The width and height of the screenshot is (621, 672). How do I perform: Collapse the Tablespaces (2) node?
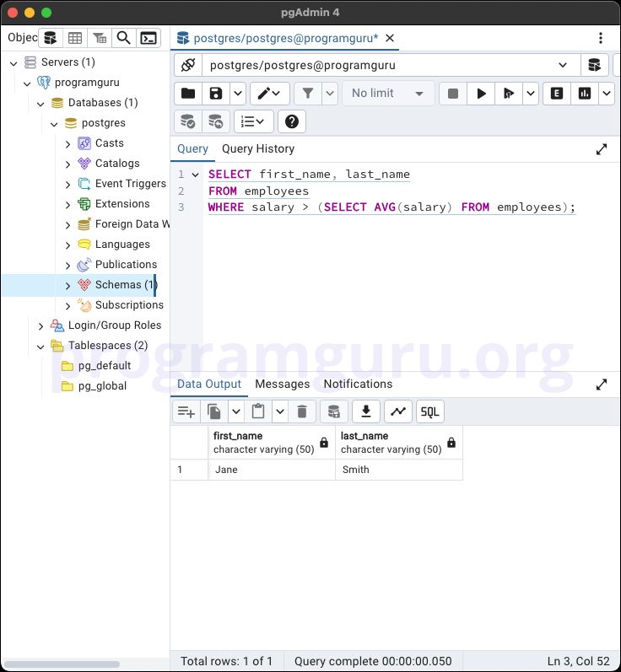40,347
